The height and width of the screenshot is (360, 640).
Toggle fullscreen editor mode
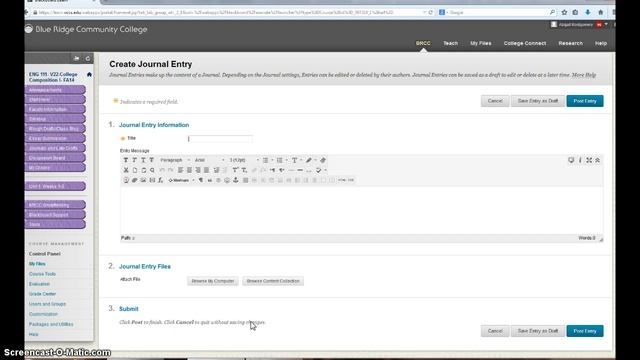pos(589,160)
